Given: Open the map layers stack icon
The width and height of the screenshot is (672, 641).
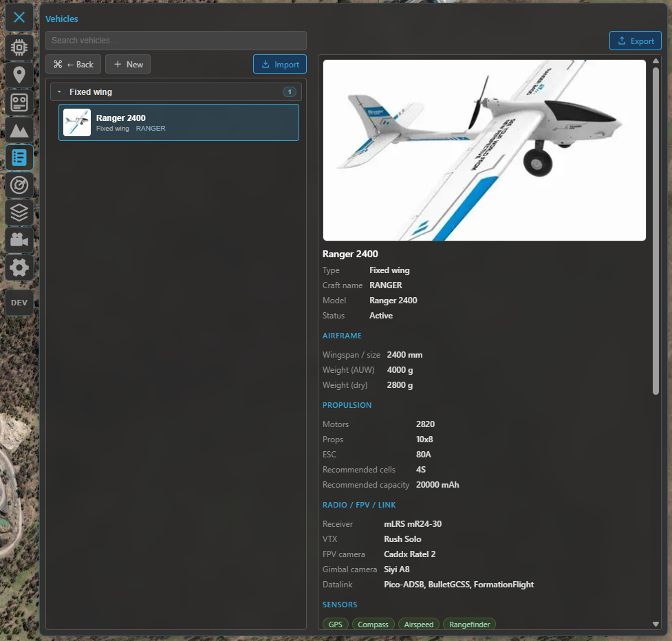Looking at the screenshot, I should click(x=19, y=213).
